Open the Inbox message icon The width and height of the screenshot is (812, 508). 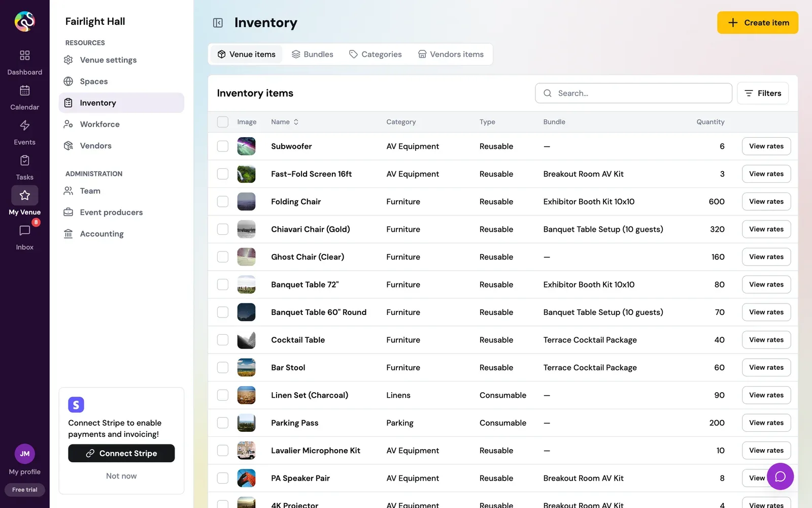click(x=24, y=231)
